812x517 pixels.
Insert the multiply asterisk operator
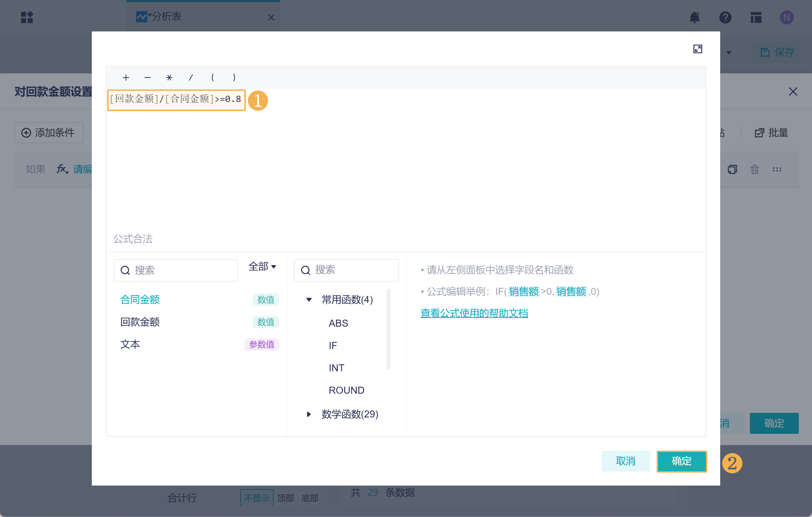point(169,78)
